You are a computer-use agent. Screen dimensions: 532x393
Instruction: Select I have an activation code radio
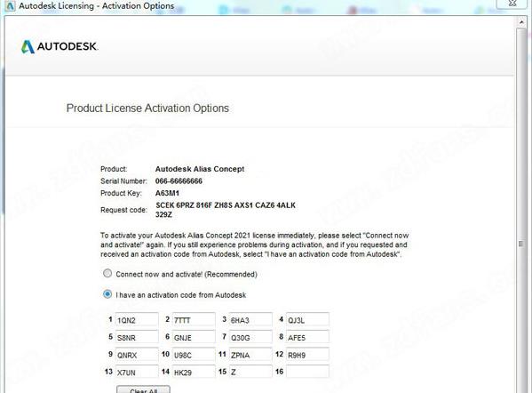point(107,294)
